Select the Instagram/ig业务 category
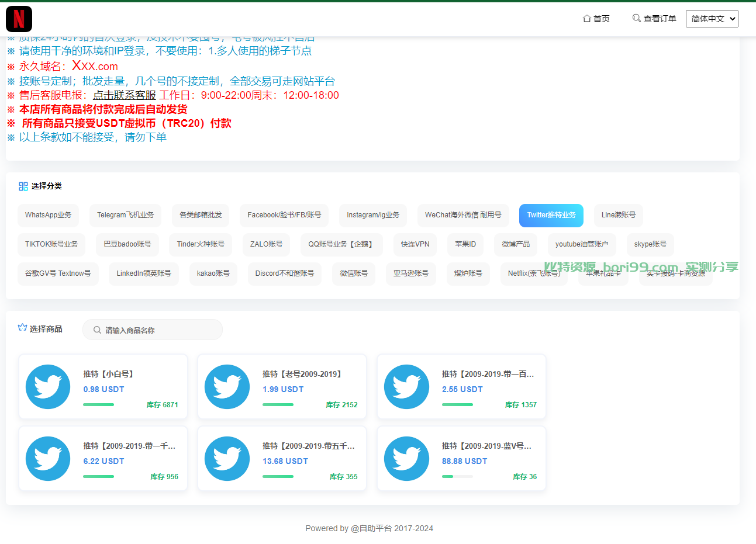Screen dimensions: 756x544 point(373,215)
